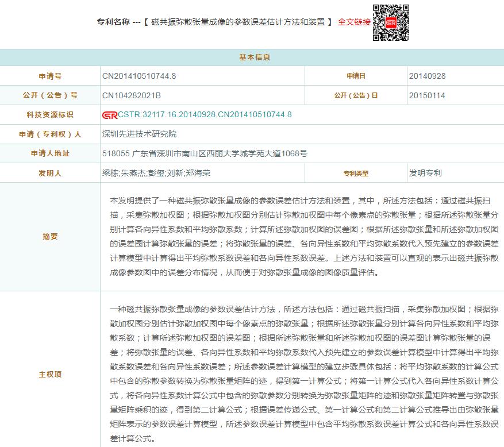Click the 基本信息 section header

pos(252,57)
